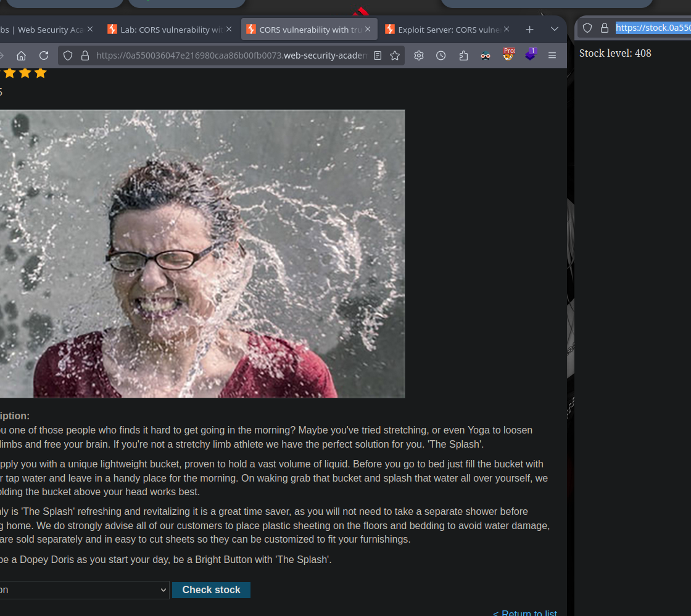Click the product image of splashed woman
The width and height of the screenshot is (691, 616).
[x=202, y=253]
